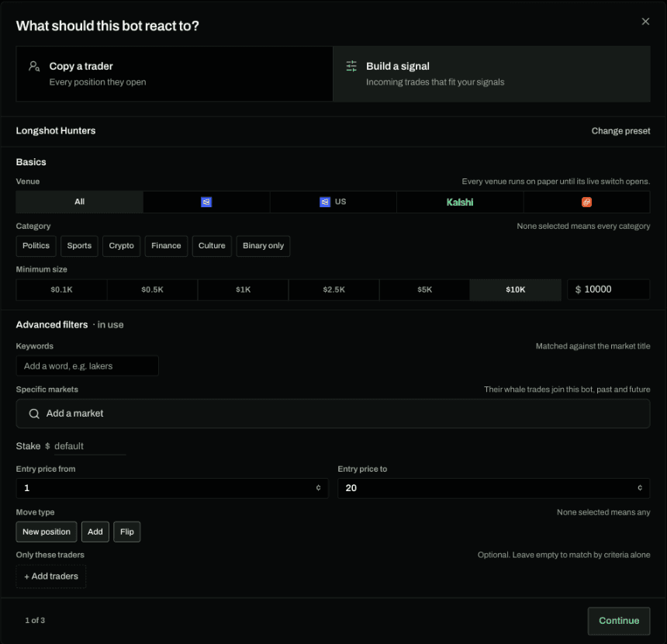Click the Build a signal sliders icon
Viewport: 667px width, 644px height.
[351, 66]
